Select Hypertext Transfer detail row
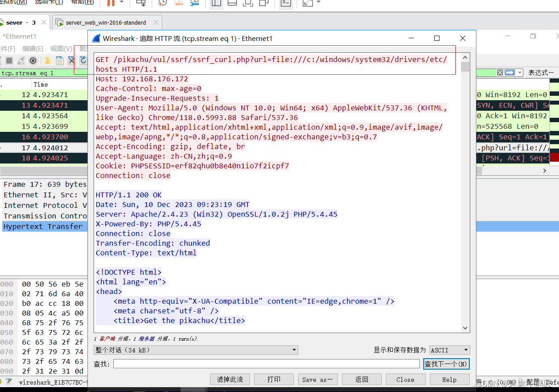The width and height of the screenshot is (559, 392). [x=45, y=226]
